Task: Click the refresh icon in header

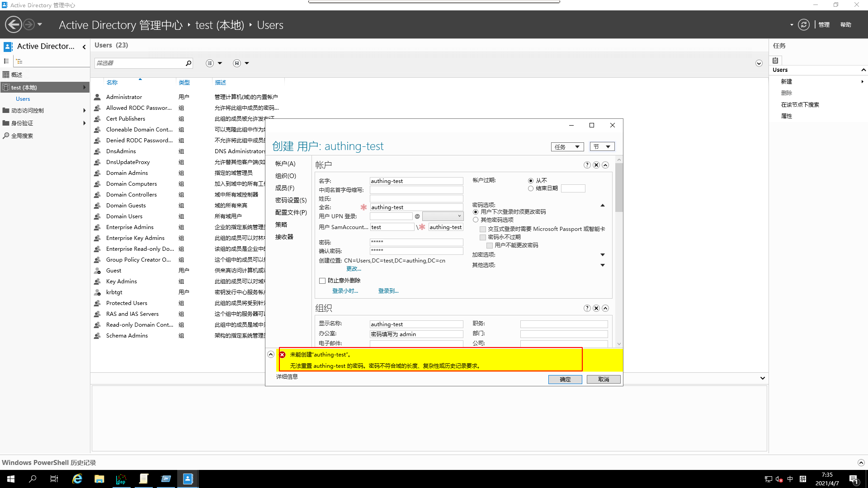Action: [x=803, y=24]
